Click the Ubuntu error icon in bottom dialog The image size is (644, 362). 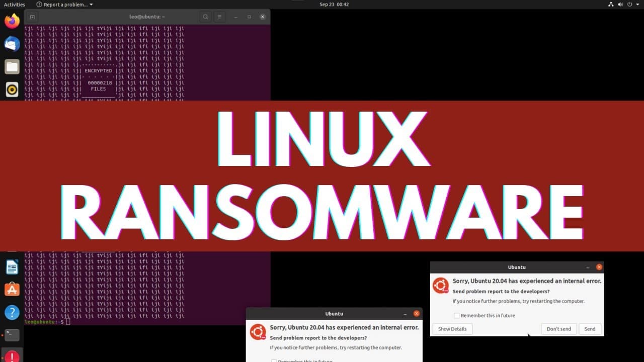click(x=259, y=332)
